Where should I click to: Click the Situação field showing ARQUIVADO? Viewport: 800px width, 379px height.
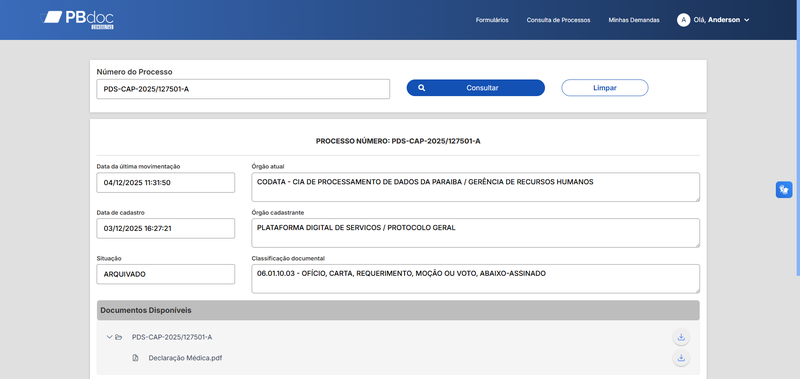click(165, 274)
